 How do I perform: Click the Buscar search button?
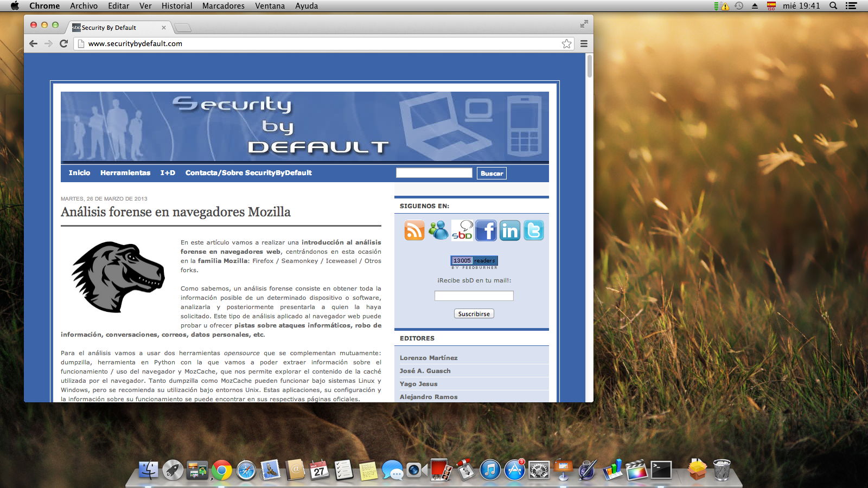pos(492,174)
